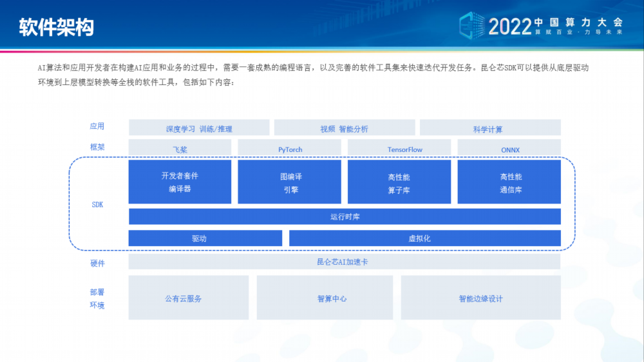Viewport: 644px width, 362px height.
Task: Select the 科学计算 application box
Action: 490,128
